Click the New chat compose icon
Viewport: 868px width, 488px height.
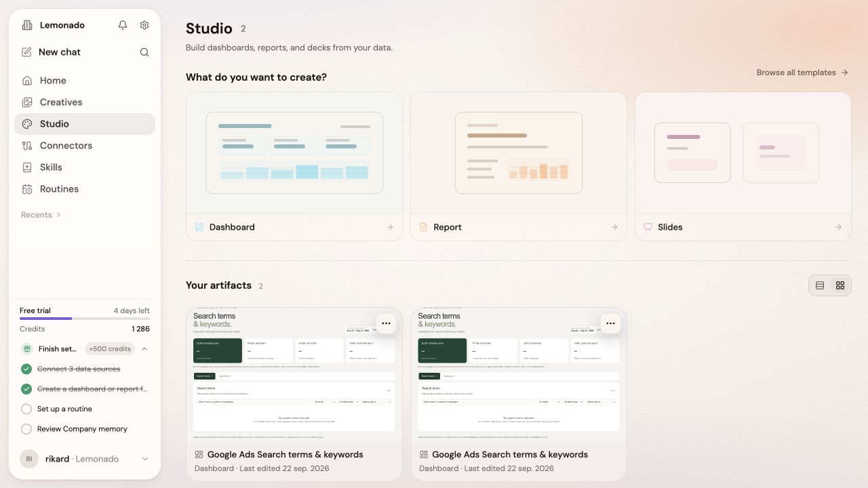[x=27, y=52]
